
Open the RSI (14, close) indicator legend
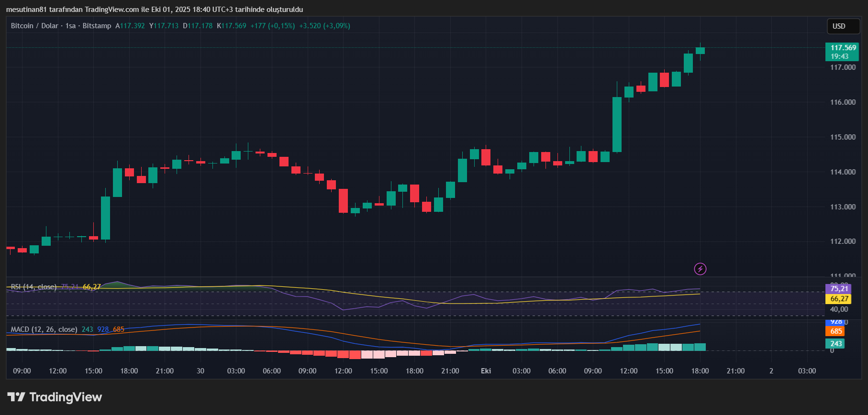tap(33, 287)
